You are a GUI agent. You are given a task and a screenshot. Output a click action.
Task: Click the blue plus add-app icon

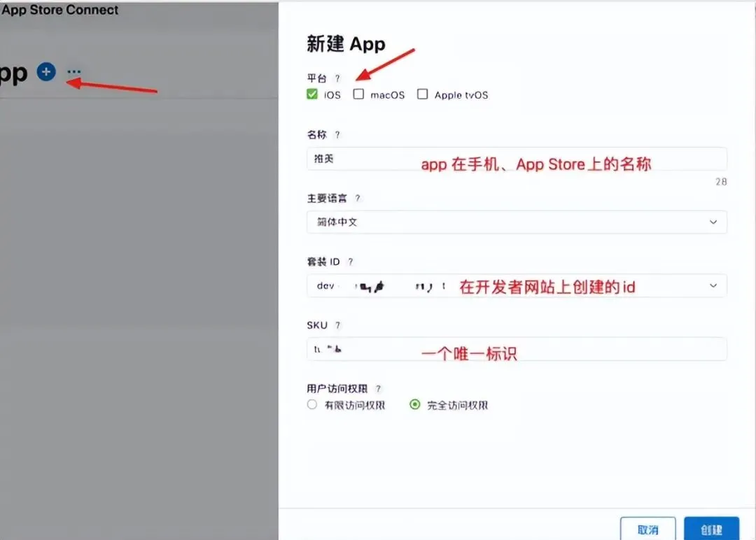[x=46, y=72]
